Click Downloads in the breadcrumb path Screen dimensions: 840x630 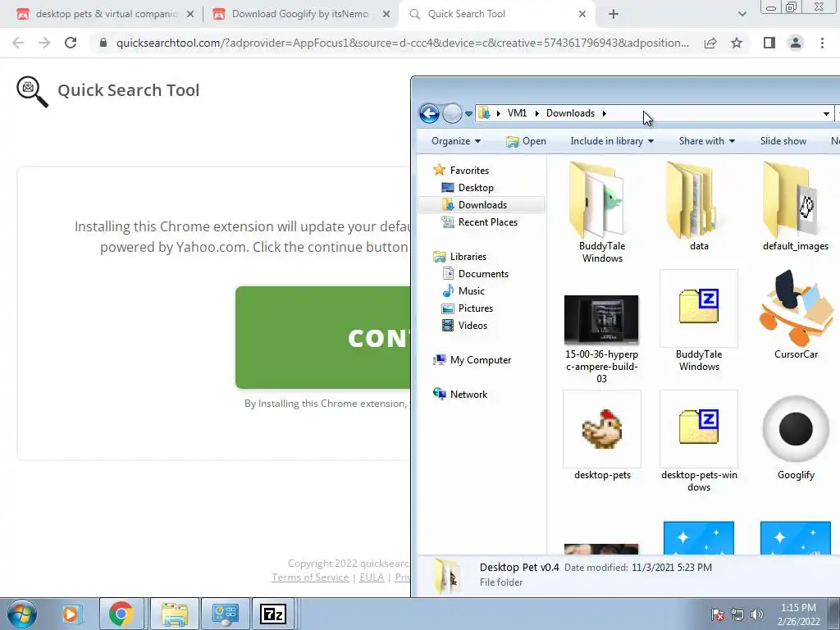(x=571, y=113)
